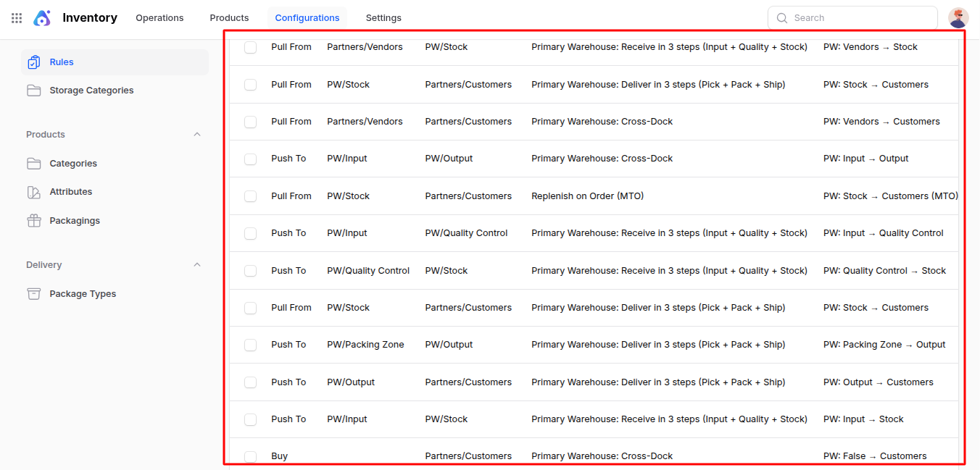Image resolution: width=980 pixels, height=470 pixels.
Task: Click the Categories folder icon in sidebar
Action: pyautogui.click(x=33, y=164)
